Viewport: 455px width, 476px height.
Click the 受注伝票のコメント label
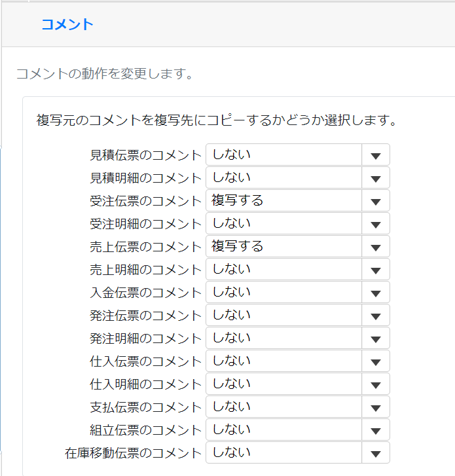tap(146, 201)
